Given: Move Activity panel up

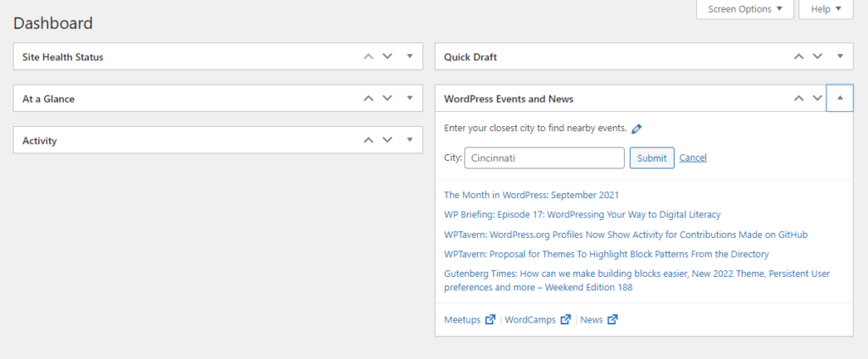Looking at the screenshot, I should pyautogui.click(x=368, y=141).
